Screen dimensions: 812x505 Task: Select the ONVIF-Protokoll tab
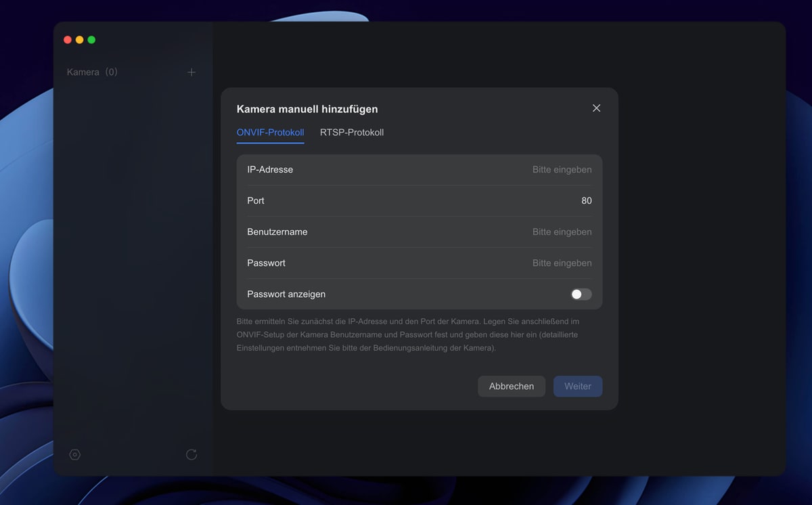(x=270, y=133)
